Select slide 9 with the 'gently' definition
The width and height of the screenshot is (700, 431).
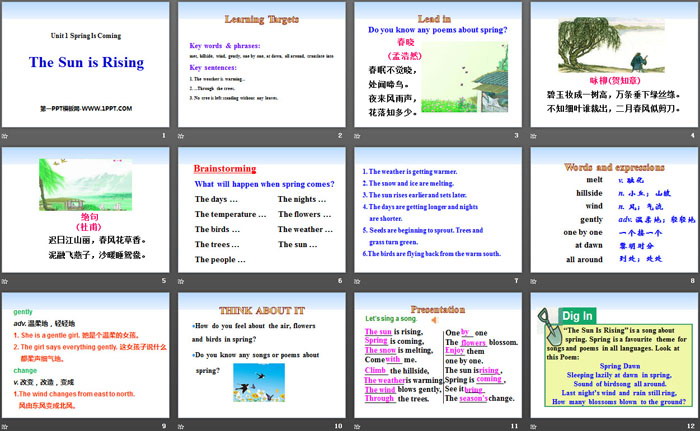86,355
